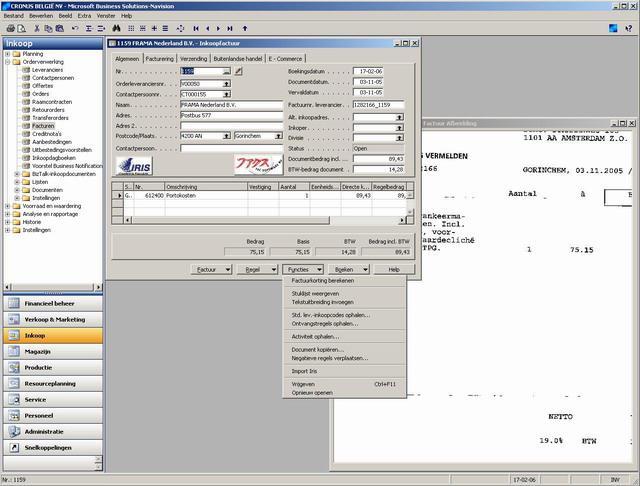640x486 pixels.
Task: Expand the Planning folder
Action: point(7,54)
